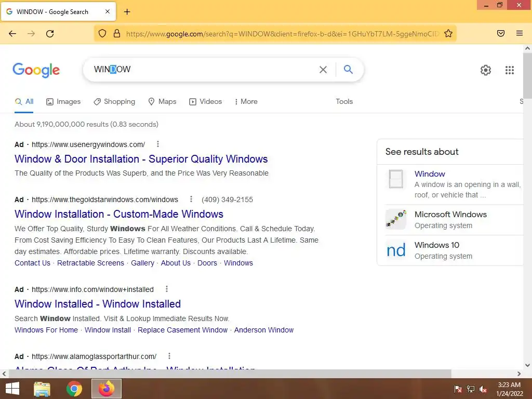Switch to the Images tab
The height and width of the screenshot is (399, 532).
pos(63,101)
